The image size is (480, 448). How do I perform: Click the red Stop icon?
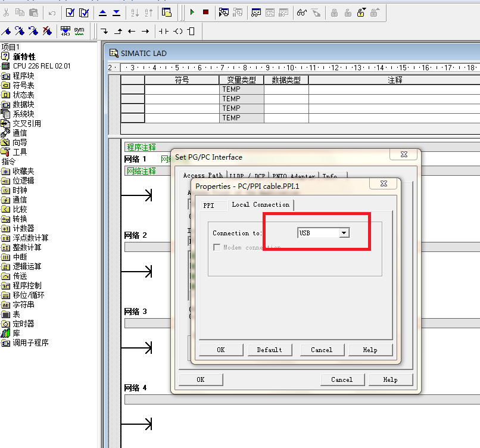205,13
